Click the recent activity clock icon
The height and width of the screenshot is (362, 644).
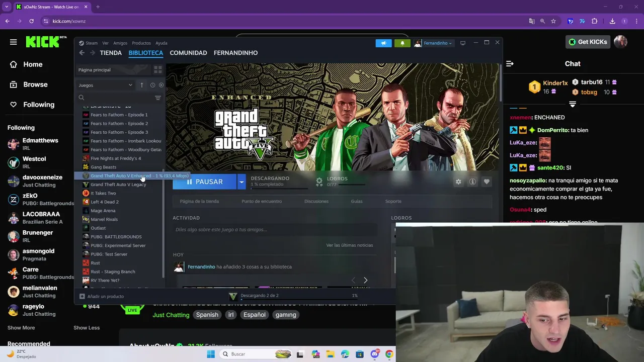pos(152,85)
